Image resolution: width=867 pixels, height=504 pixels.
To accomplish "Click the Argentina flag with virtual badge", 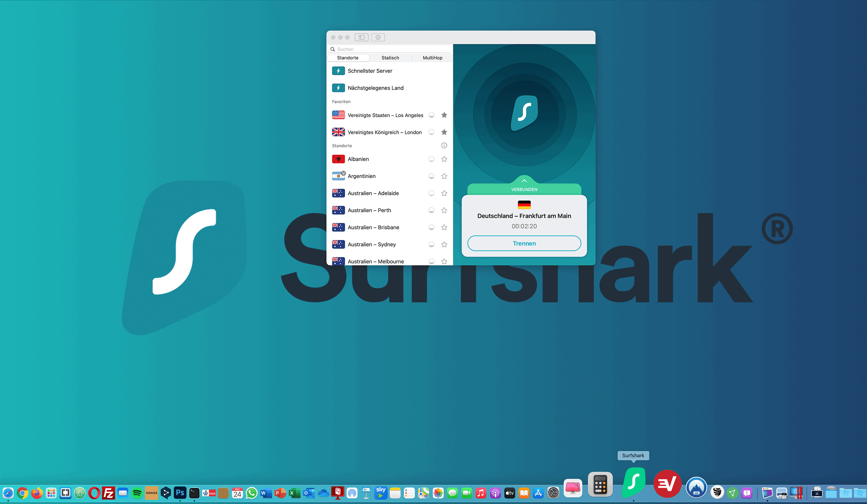I will (339, 176).
